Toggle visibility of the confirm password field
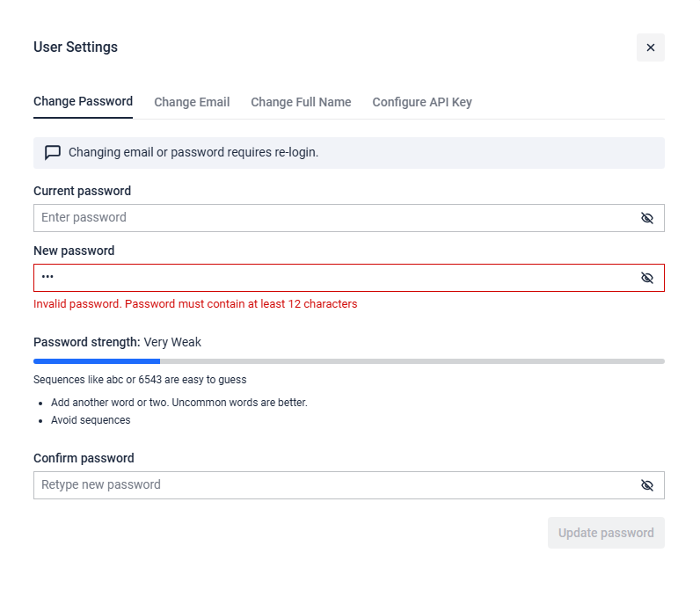This screenshot has width=700, height=611. pyautogui.click(x=647, y=485)
